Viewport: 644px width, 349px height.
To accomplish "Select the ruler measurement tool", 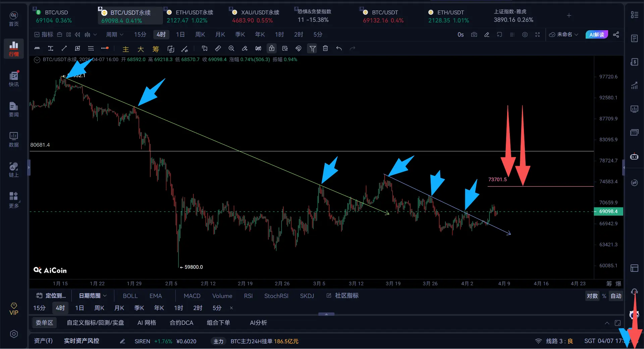I will 218,48.
